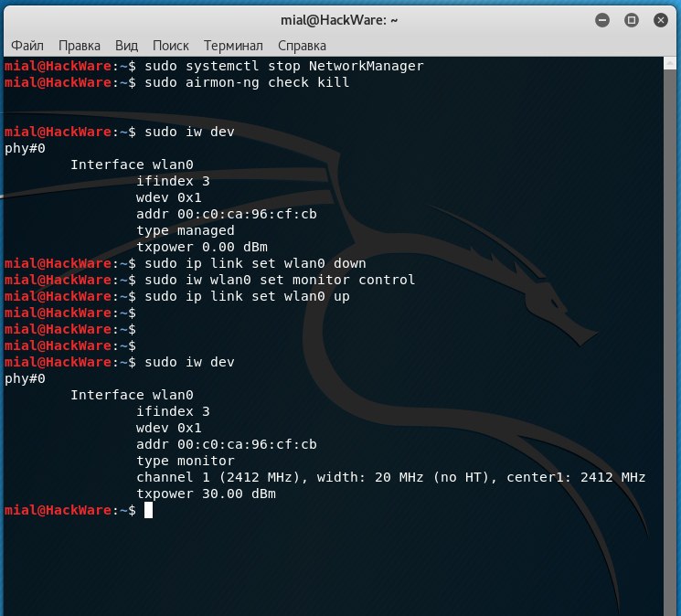This screenshot has height=616, width=681.
Task: Open the Файл menu
Action: pos(27,46)
